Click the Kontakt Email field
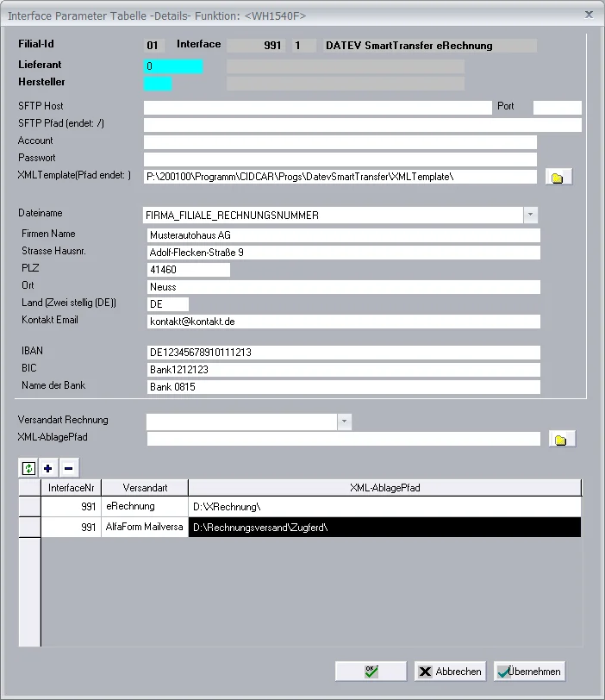 pyautogui.click(x=344, y=322)
